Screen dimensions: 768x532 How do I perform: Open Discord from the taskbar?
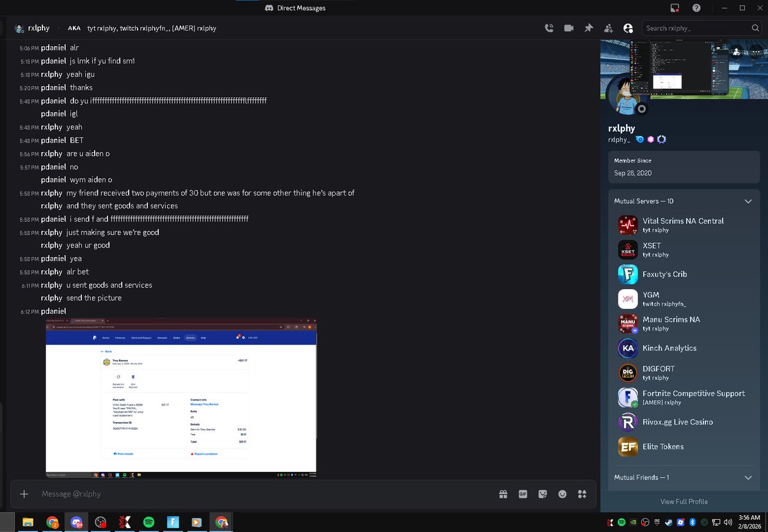point(77,522)
